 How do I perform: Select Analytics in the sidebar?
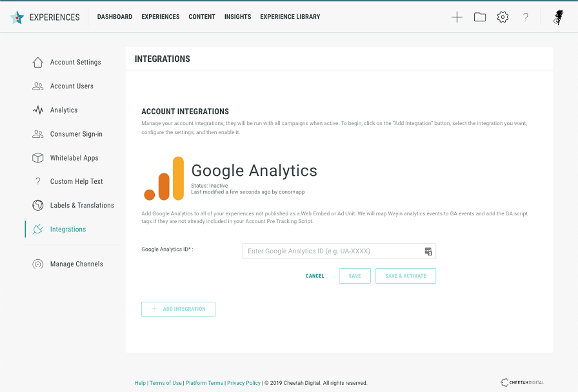(x=64, y=110)
